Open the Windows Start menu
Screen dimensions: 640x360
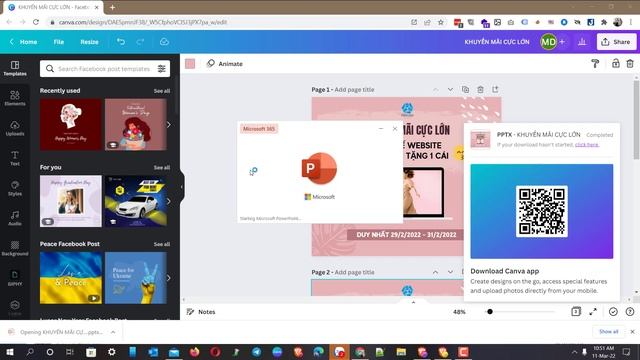pyautogui.click(x=10, y=352)
